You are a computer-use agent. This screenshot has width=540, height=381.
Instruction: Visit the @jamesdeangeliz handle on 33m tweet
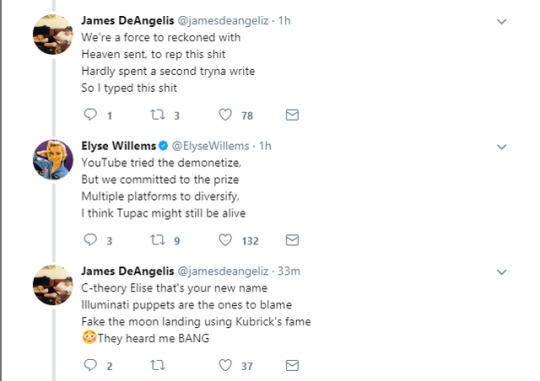point(223,271)
